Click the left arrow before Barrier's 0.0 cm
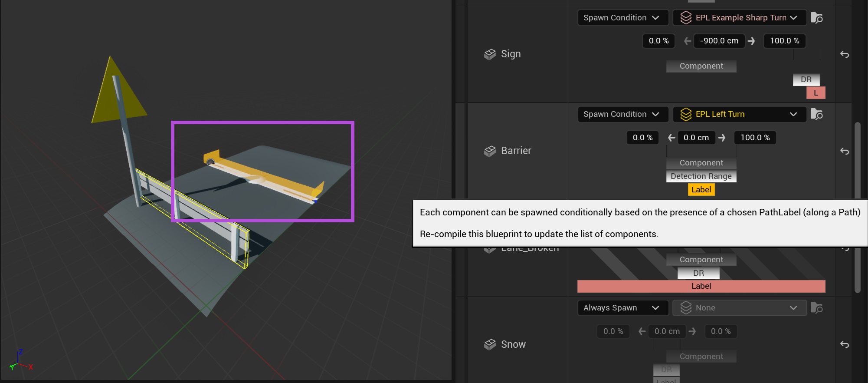Image resolution: width=868 pixels, height=383 pixels. coord(671,138)
